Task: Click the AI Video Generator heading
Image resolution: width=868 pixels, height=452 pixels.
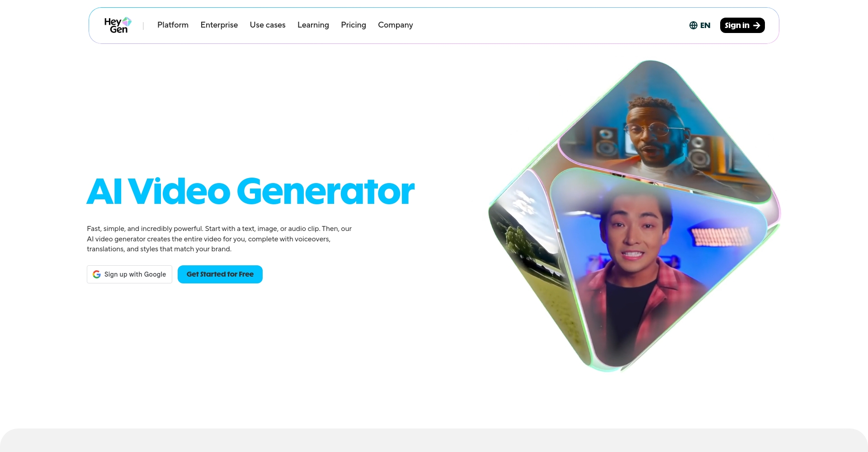Action: click(x=250, y=191)
